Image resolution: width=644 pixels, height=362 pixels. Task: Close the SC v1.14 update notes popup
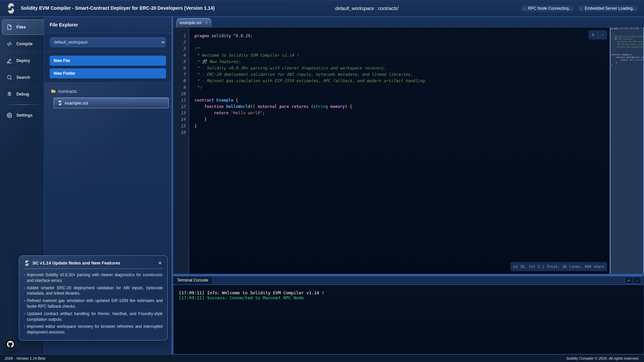(160, 263)
